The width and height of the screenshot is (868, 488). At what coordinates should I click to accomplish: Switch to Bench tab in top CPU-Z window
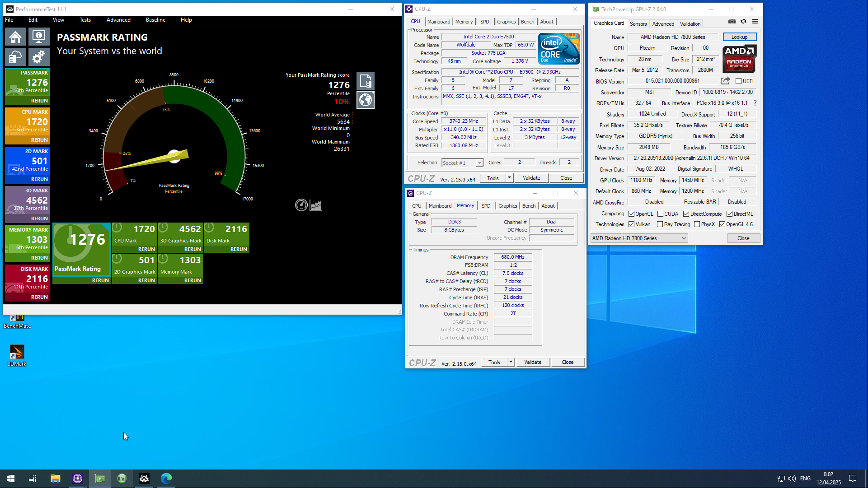[x=527, y=22]
